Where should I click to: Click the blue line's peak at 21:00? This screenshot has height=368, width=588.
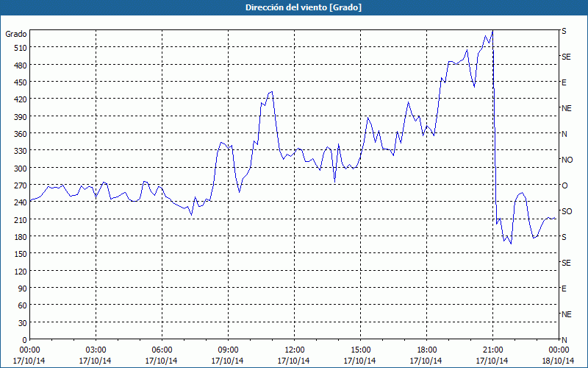coord(492,31)
